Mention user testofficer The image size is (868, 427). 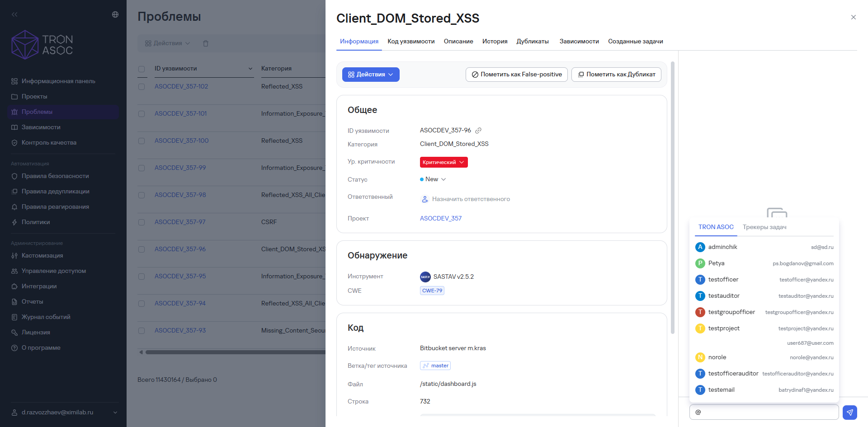tap(764, 280)
